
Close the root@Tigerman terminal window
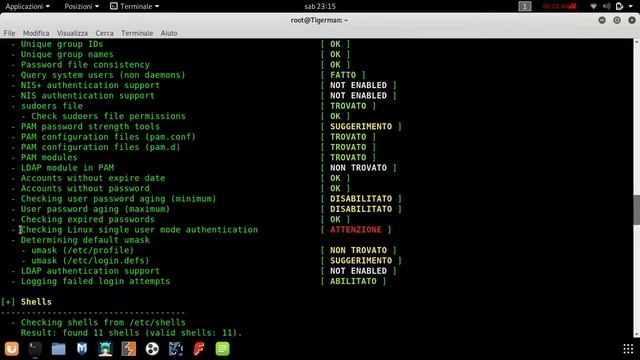click(632, 20)
